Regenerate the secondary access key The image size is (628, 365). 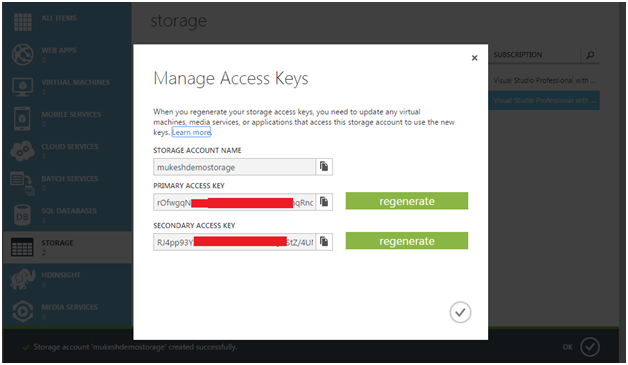coord(407,241)
